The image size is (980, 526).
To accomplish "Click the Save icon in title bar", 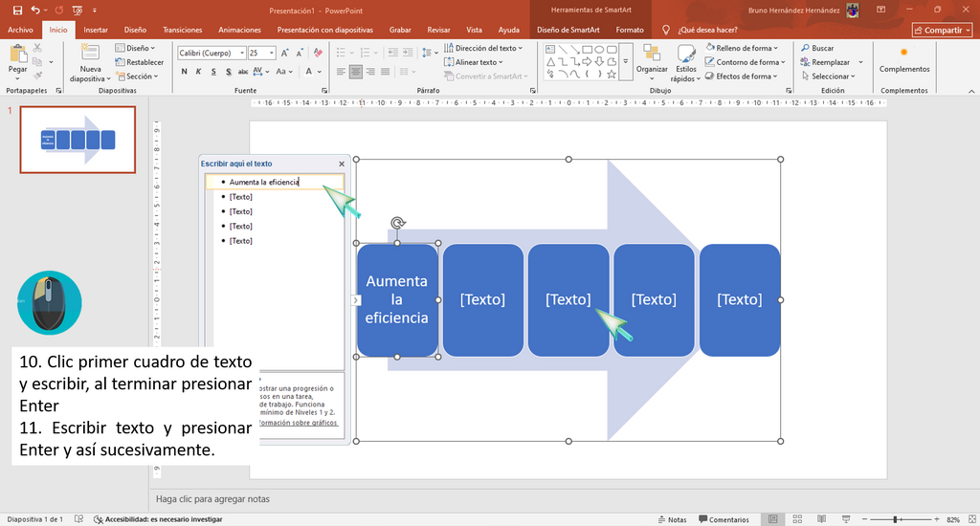I will coord(17,11).
